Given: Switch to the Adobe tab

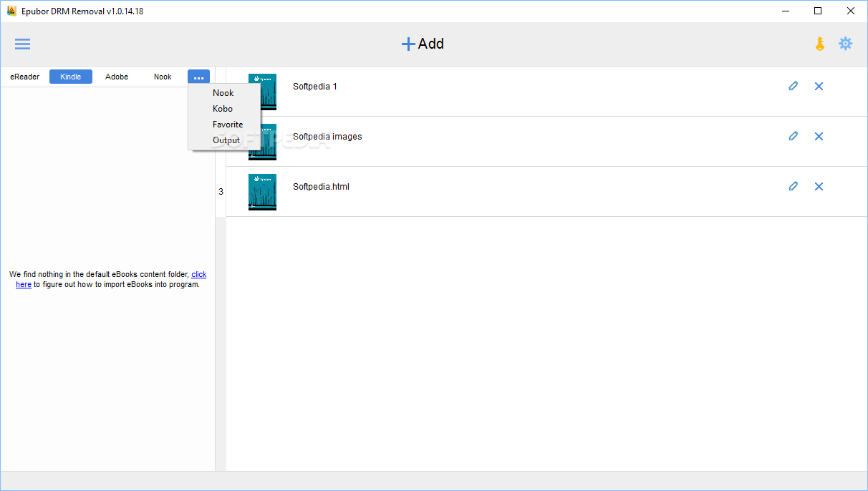Looking at the screenshot, I should pyautogui.click(x=117, y=77).
